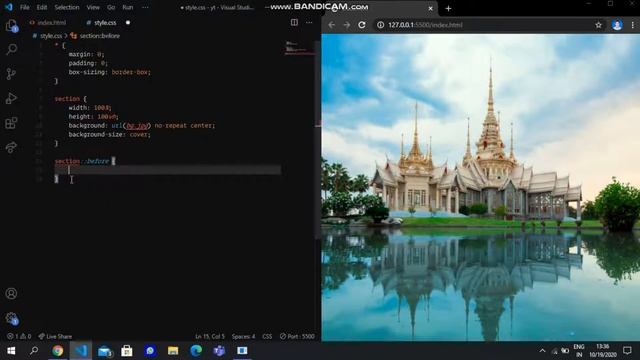Open Microsoft Teams from taskbar
This screenshot has height=360, width=640.
[x=219, y=351]
